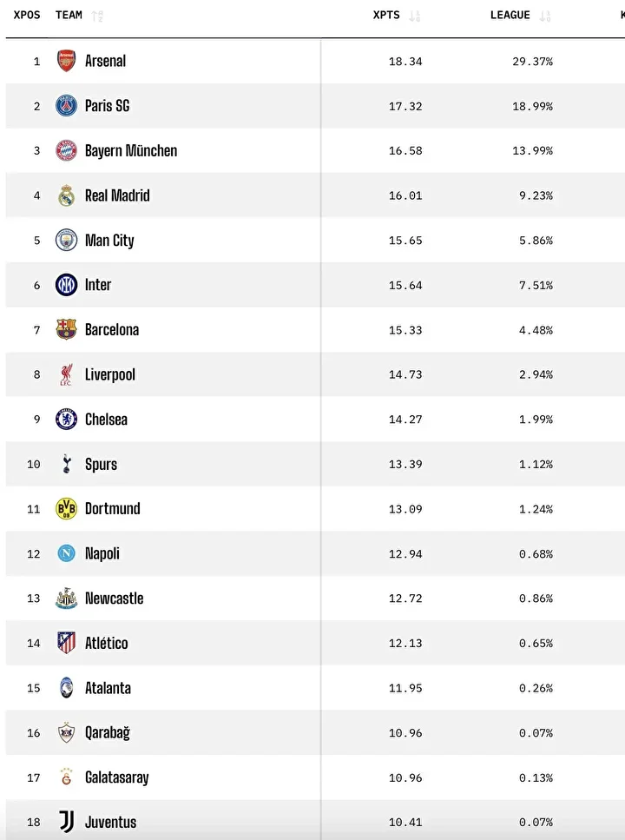Click the Barcelona crest icon
625x840 pixels.
coord(67,329)
